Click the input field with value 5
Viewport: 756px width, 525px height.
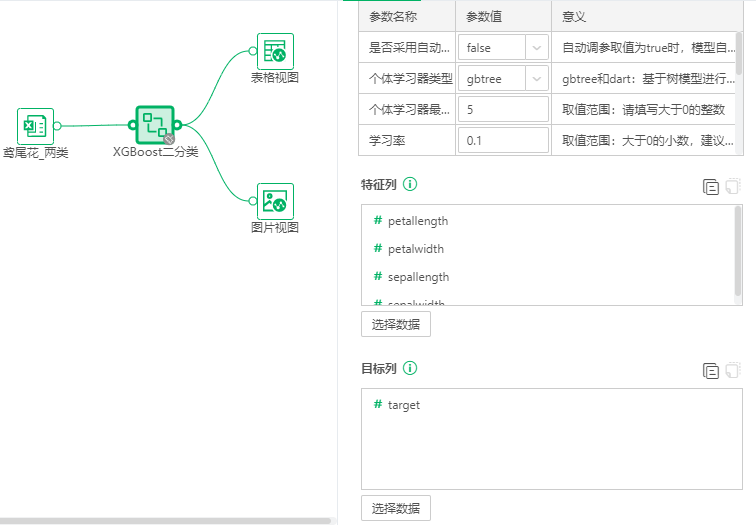coord(503,109)
